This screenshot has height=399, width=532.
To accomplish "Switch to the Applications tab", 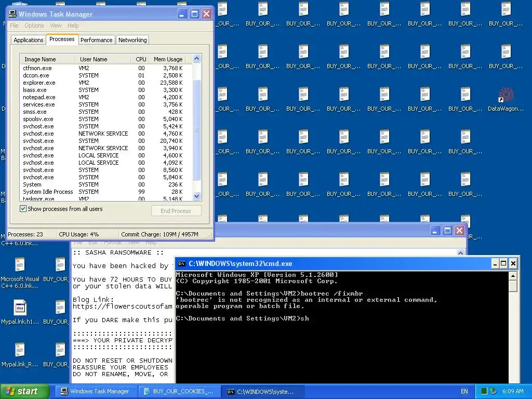I will click(x=29, y=39).
